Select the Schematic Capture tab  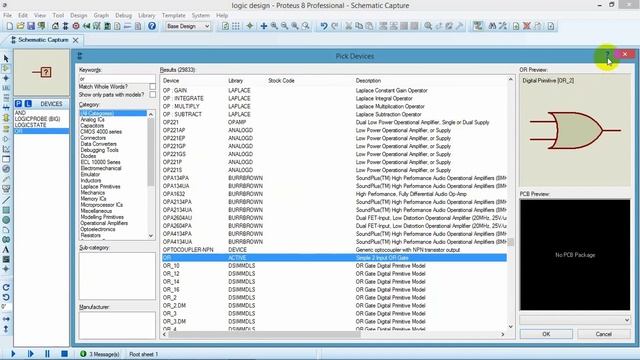[43, 40]
